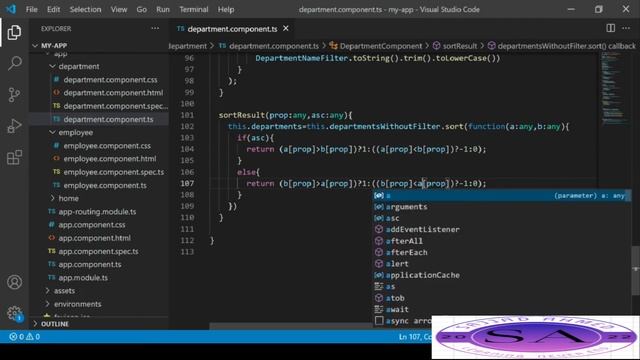Open the Run and Debug view icon

coord(14,126)
